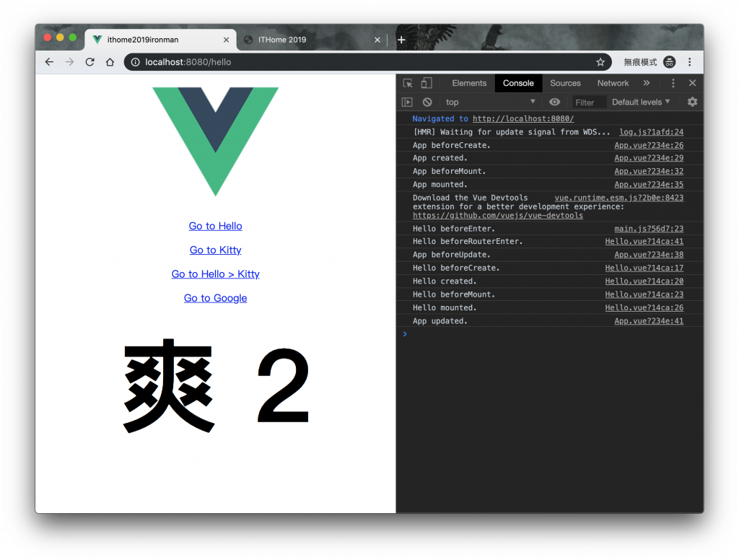Screen dimensions: 739x560
Task: Open source link vue.runtime.esm.js?2b0e:8423
Action: click(618, 198)
